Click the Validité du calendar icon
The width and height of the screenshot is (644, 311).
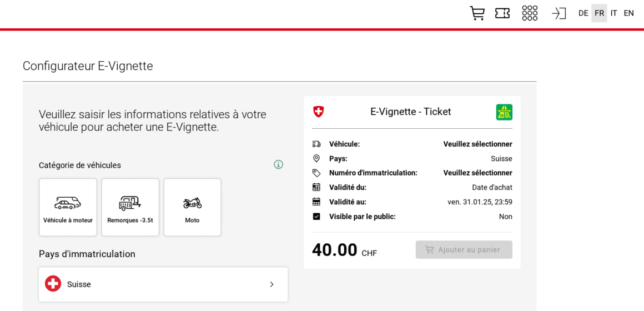(316, 187)
